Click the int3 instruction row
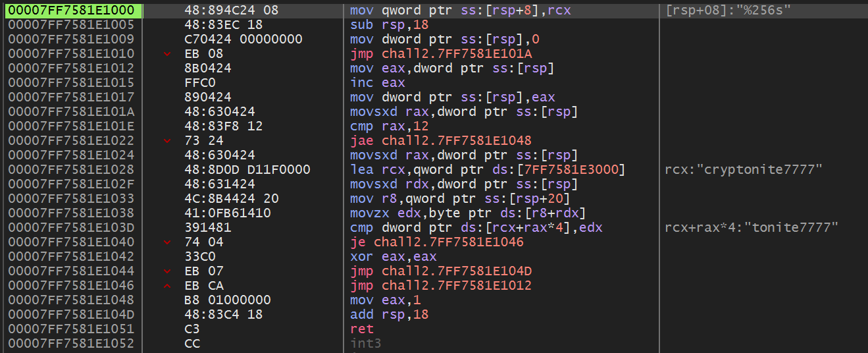 pos(365,343)
